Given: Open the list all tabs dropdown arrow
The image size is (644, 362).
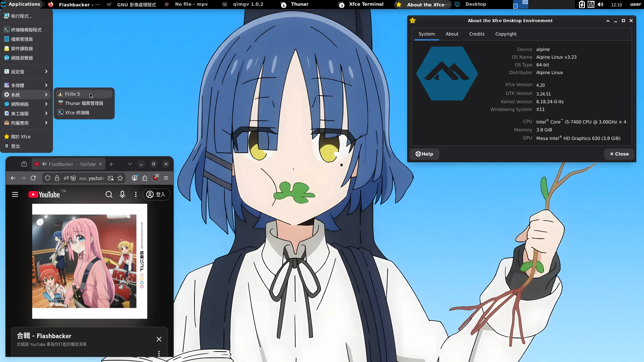Looking at the screenshot, I should (x=130, y=164).
